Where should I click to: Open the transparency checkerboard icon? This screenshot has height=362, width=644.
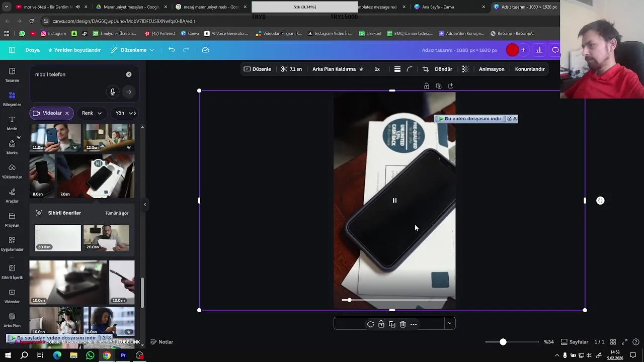point(465,69)
